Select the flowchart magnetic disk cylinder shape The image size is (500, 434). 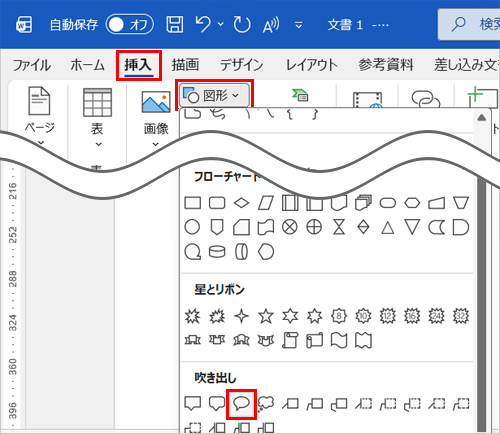click(x=217, y=252)
